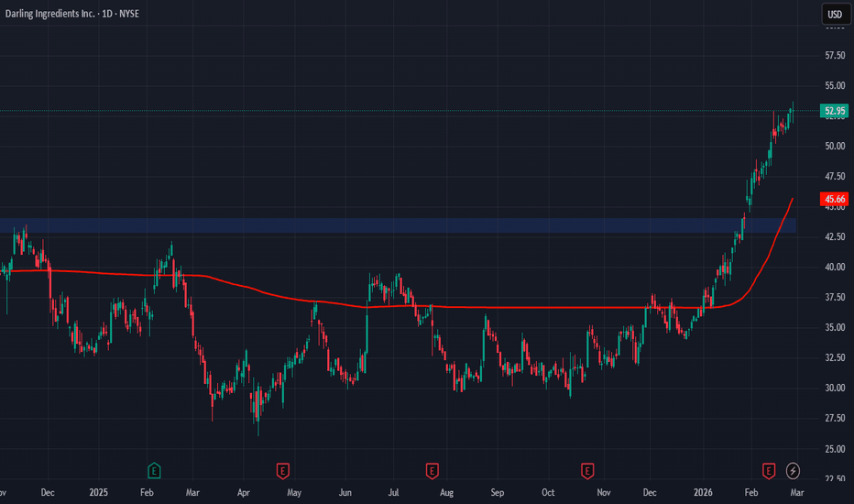This screenshot has width=854, height=504.
Task: Select the blue horizontal resistance zone rectangle
Action: (398, 225)
